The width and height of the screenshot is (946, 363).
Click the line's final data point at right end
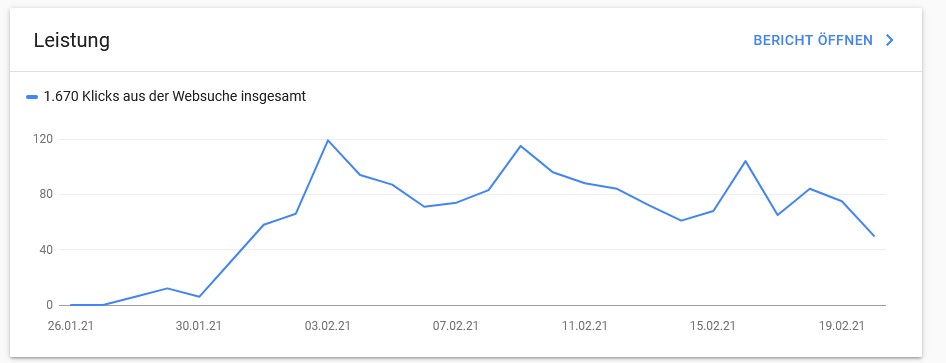874,236
